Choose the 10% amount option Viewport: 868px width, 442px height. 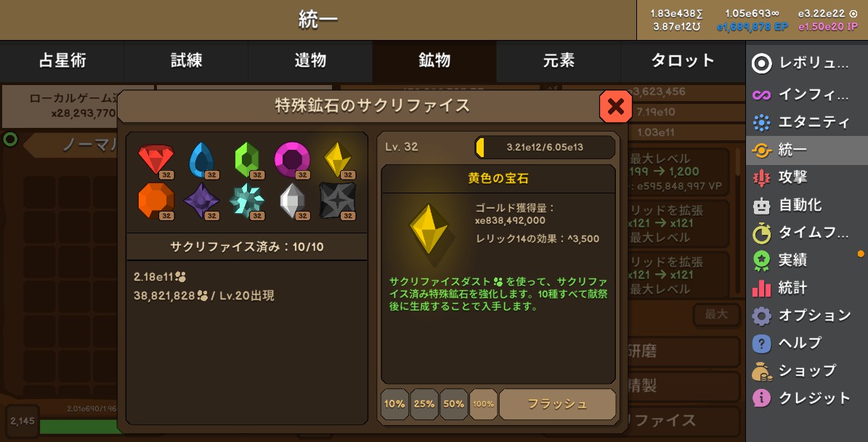(x=394, y=403)
